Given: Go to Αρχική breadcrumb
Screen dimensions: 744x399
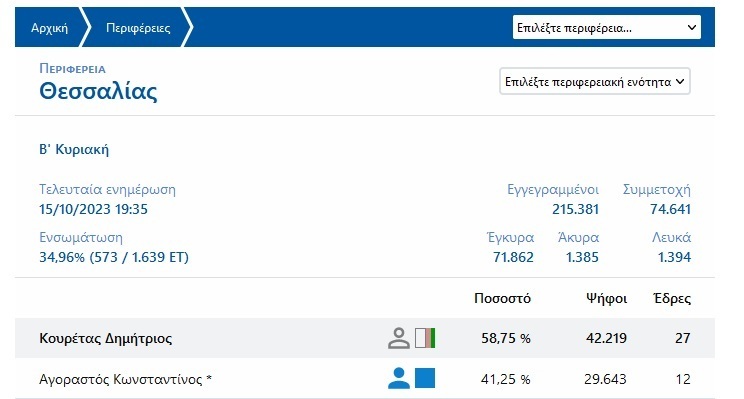Looking at the screenshot, I should [49, 28].
